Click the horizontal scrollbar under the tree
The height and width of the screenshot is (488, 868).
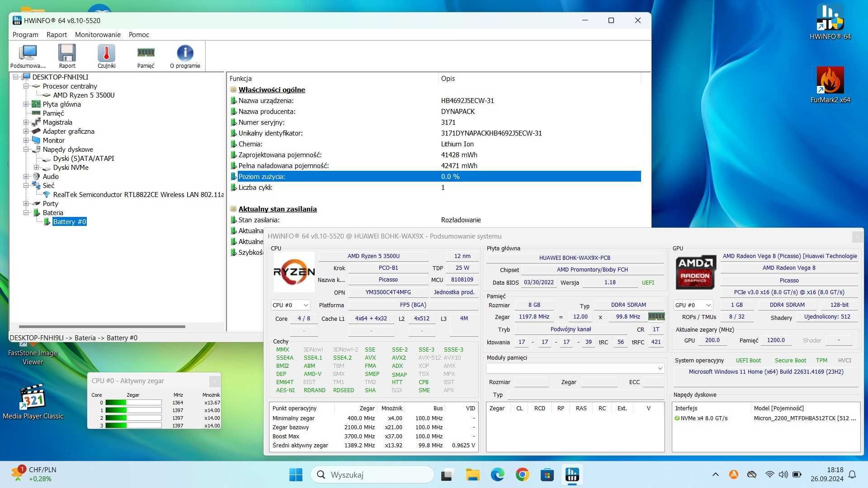tap(102, 326)
